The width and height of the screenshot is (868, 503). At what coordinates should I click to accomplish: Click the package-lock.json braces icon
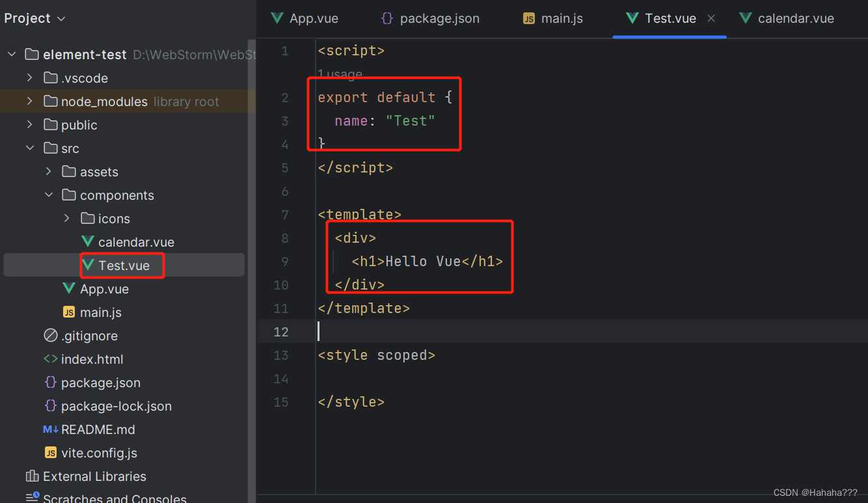click(x=50, y=406)
